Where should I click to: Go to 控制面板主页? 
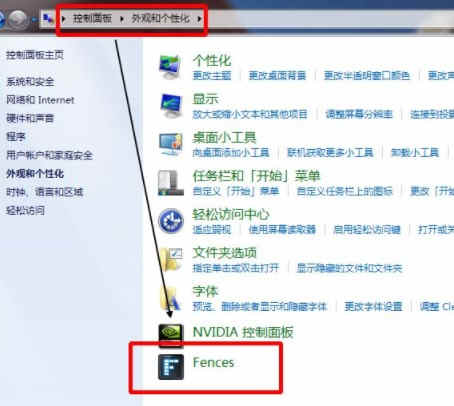point(35,55)
